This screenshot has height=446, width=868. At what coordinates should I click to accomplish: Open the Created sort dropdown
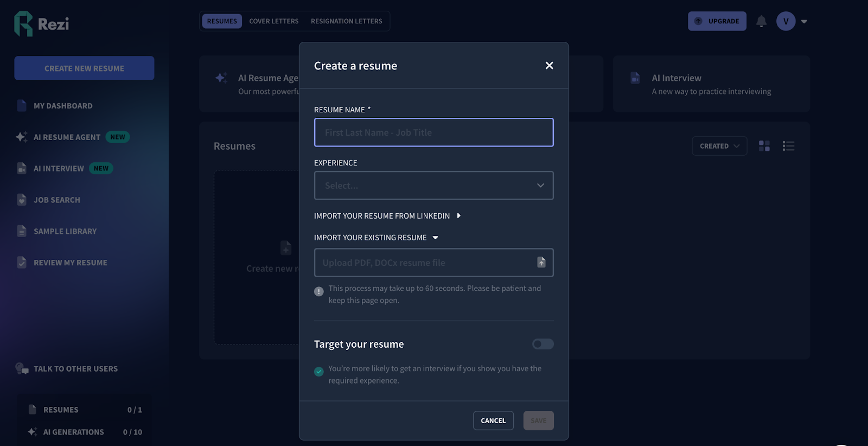(x=719, y=146)
